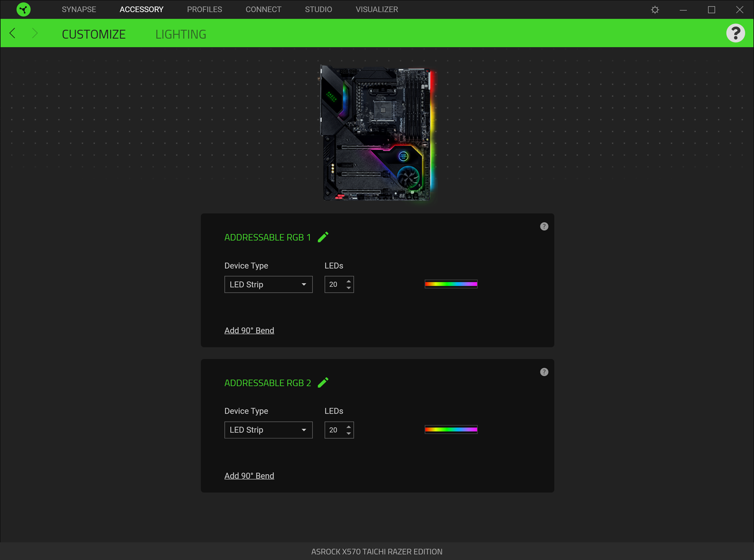Open the Synapse tab
Screen dimensions: 754x560
click(79, 9)
